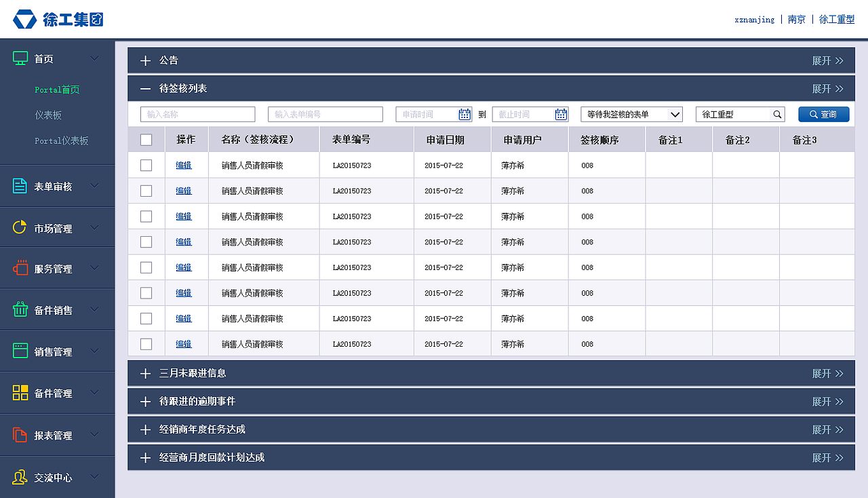
Task: Click the 备件销售 gift icon
Action: click(19, 309)
